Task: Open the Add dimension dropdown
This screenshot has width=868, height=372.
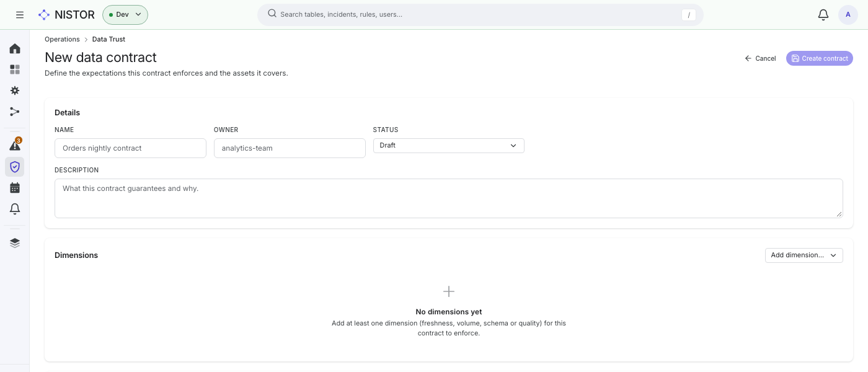Action: coord(804,255)
